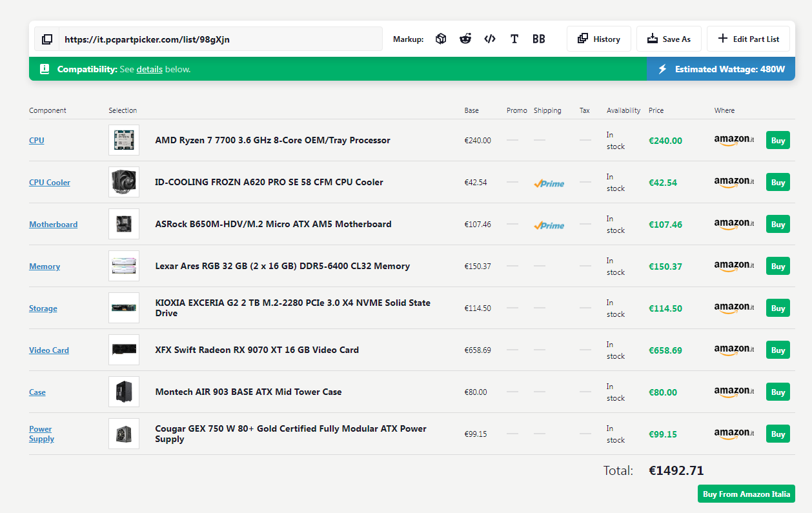Open the Video Card component link
Viewport: 812px width, 513px height.
[49, 350]
